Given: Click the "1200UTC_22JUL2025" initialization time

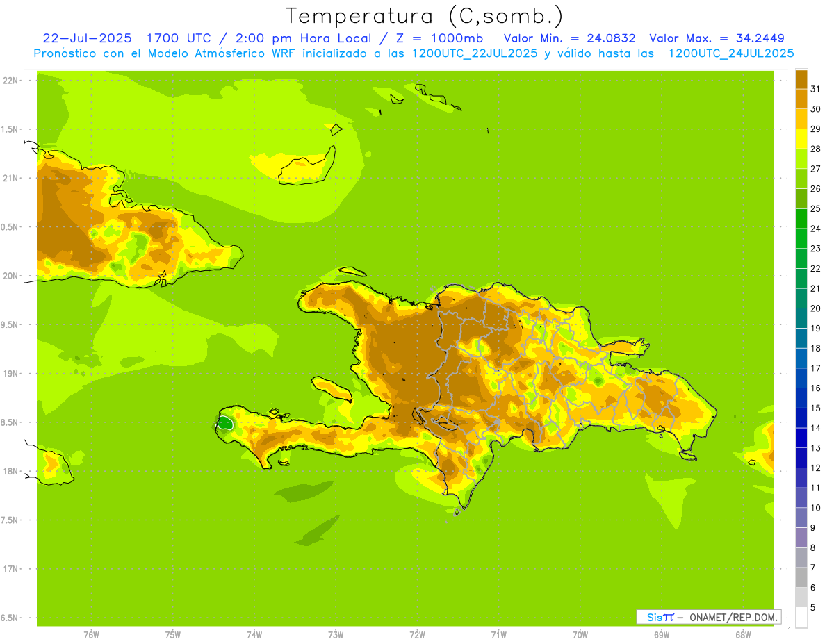Looking at the screenshot, I should point(474,53).
